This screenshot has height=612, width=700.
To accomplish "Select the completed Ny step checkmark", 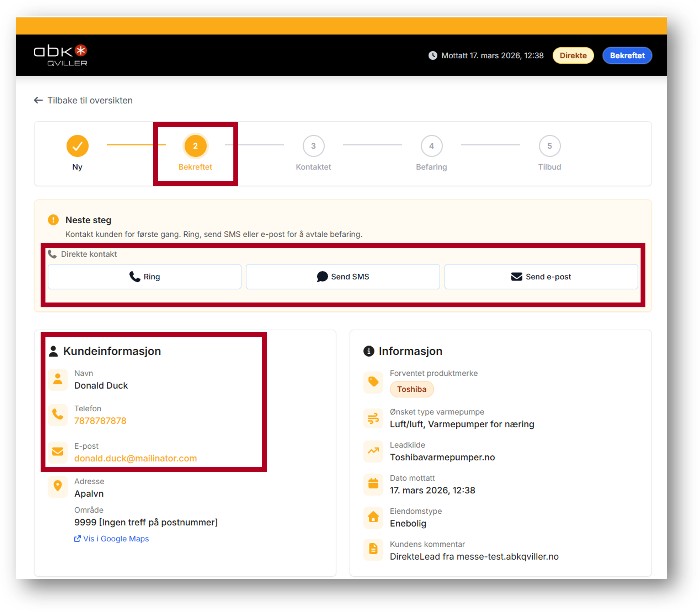I will point(78,146).
